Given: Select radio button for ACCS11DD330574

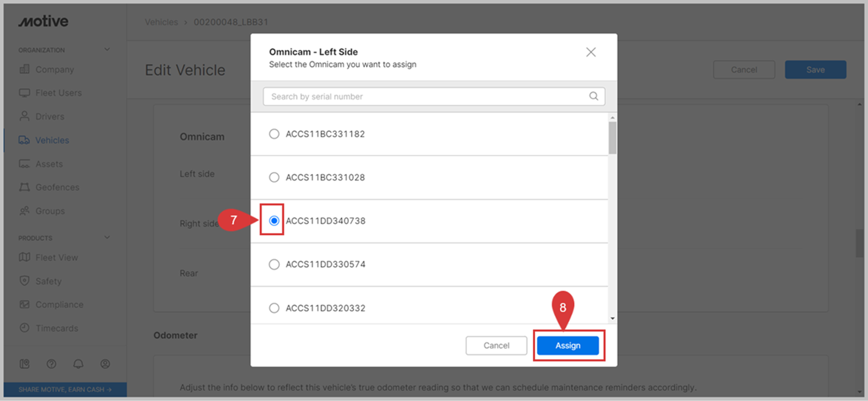Looking at the screenshot, I should tap(274, 264).
